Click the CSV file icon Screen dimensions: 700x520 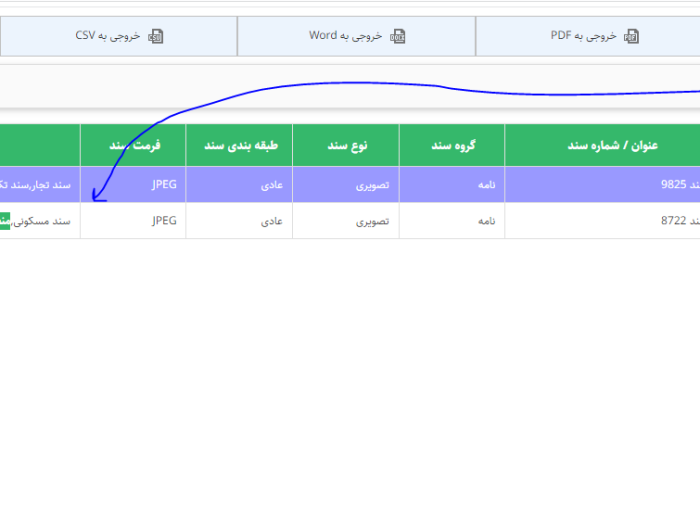click(156, 36)
